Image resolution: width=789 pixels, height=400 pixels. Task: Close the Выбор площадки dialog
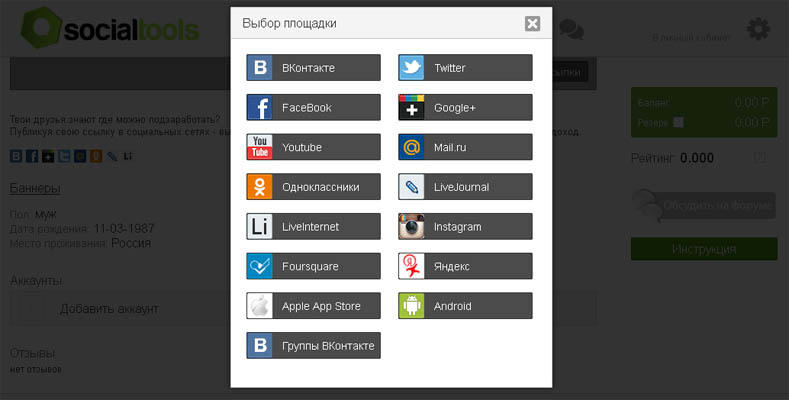532,23
